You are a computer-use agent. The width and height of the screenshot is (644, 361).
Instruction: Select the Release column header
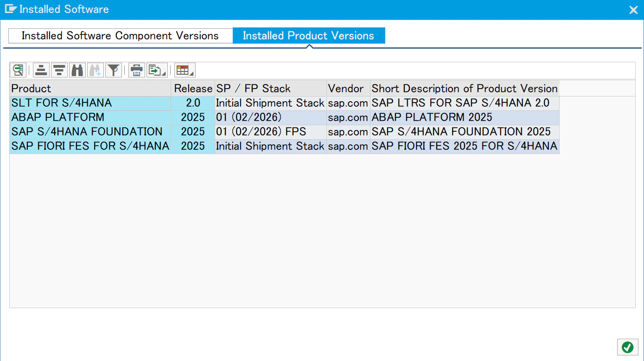tap(193, 89)
